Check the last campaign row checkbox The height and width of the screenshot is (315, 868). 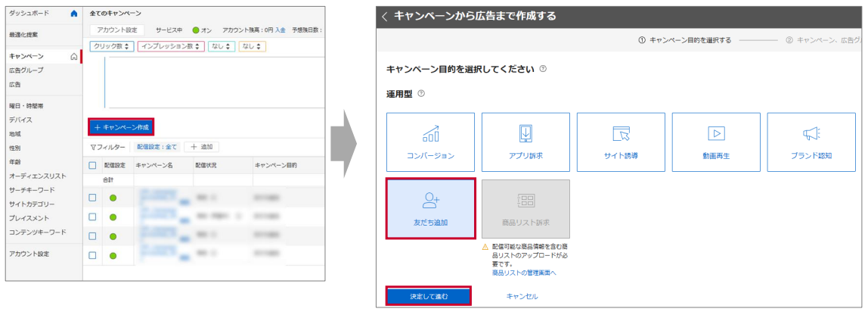point(92,255)
